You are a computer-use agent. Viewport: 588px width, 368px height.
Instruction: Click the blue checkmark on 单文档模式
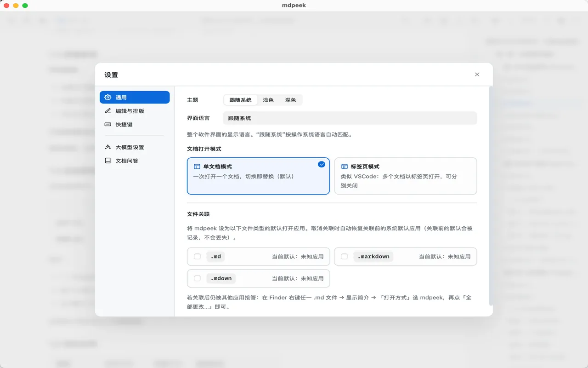[x=322, y=164]
